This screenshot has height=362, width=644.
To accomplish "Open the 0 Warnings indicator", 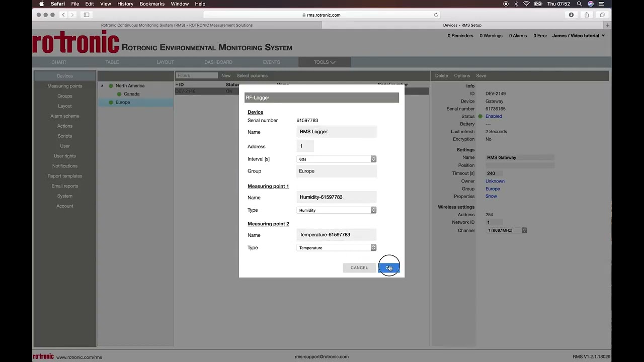I will (x=491, y=36).
